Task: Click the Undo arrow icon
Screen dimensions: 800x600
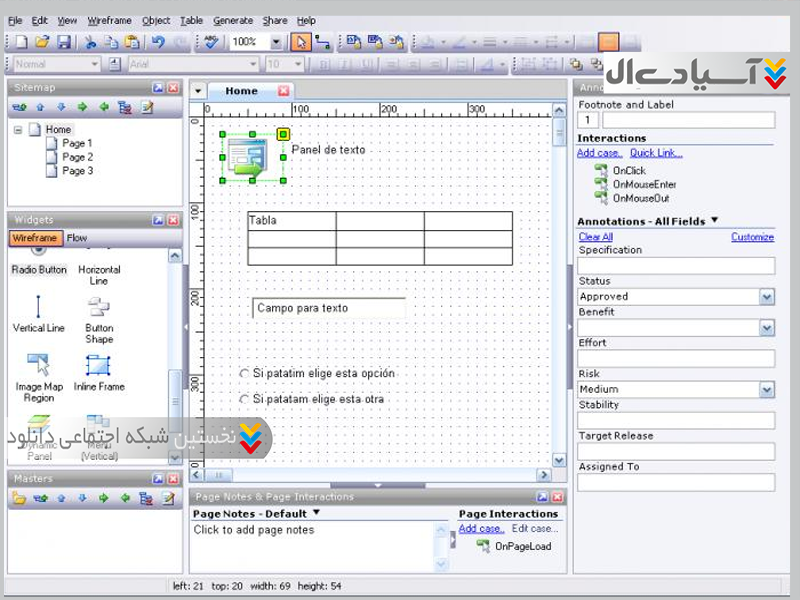Action: [158, 42]
